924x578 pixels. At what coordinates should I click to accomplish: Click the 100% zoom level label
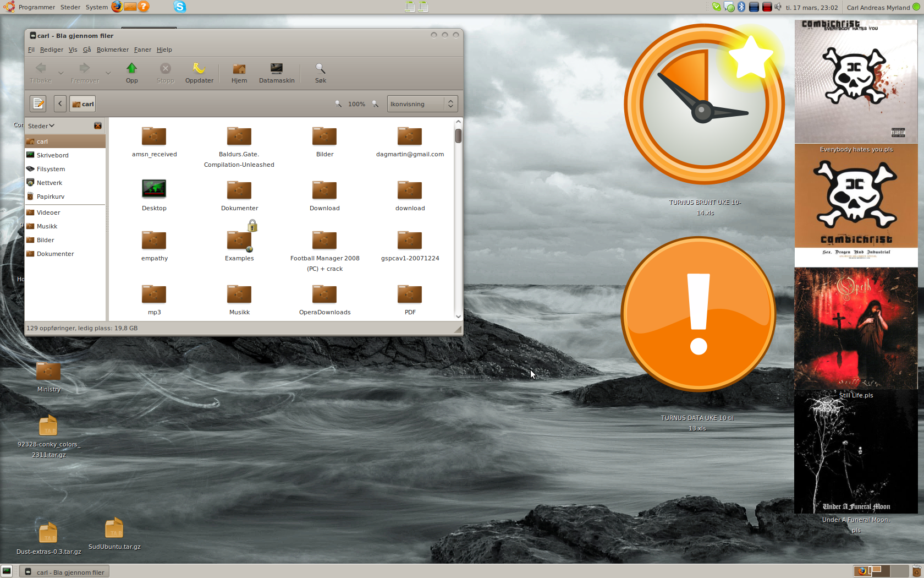(356, 104)
